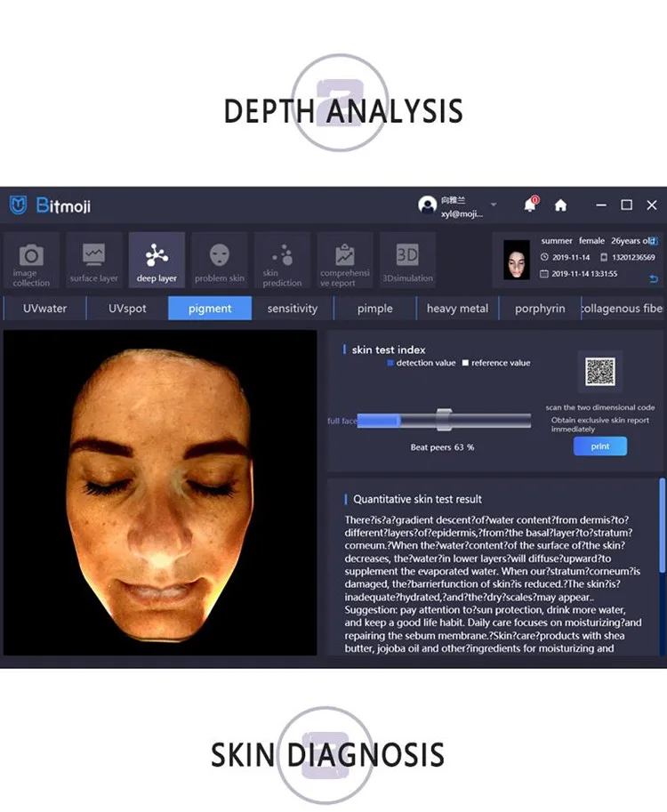Switch to the UVwater tab
This screenshot has height=812, width=667.
tap(44, 309)
